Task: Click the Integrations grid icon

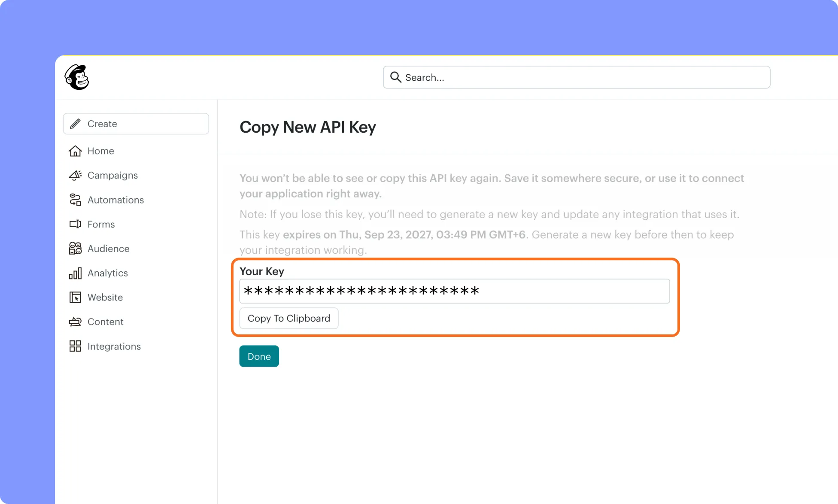Action: [x=75, y=346]
